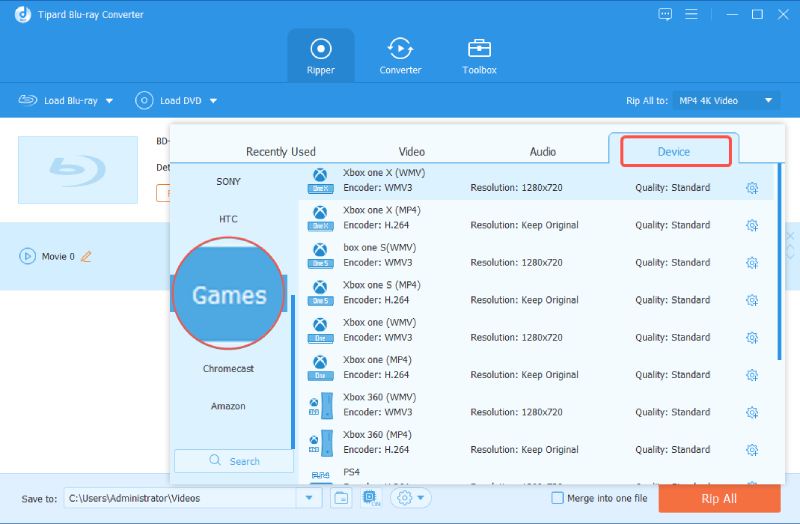The width and height of the screenshot is (800, 524).
Task: Open the feedback message icon
Action: pyautogui.click(x=665, y=14)
